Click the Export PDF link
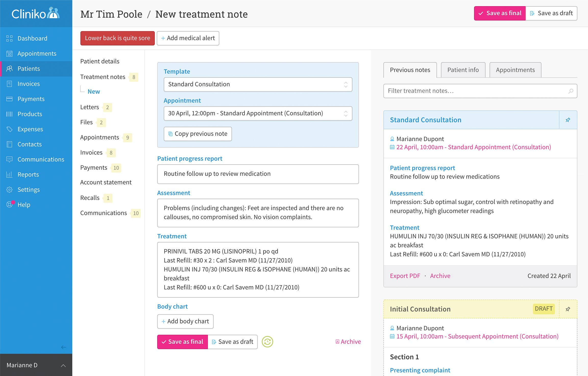 (405, 276)
